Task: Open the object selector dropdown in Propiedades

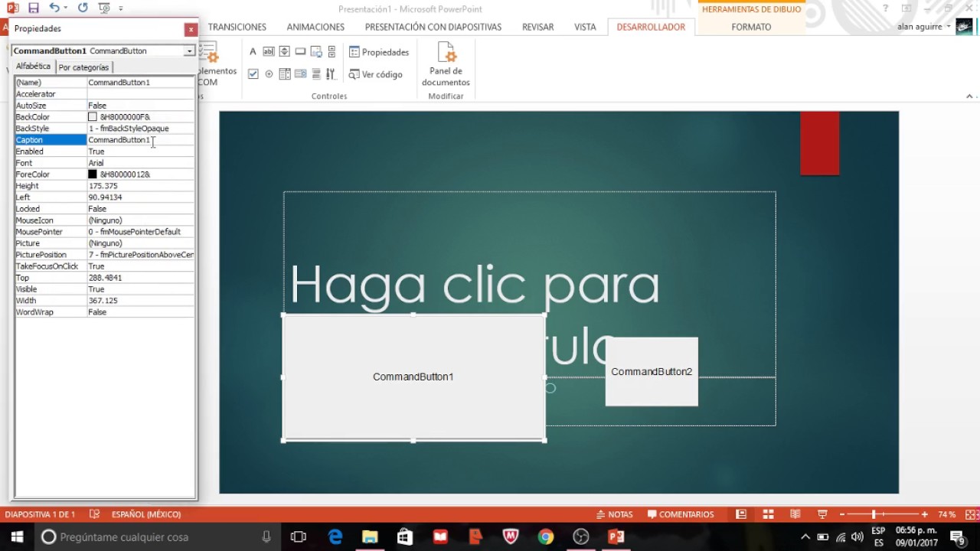Action: coord(189,51)
